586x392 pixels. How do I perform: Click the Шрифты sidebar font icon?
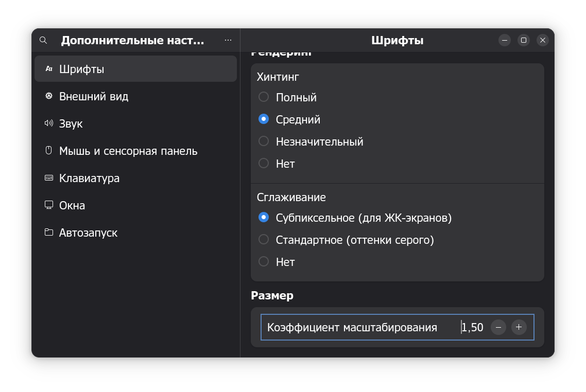(49, 69)
